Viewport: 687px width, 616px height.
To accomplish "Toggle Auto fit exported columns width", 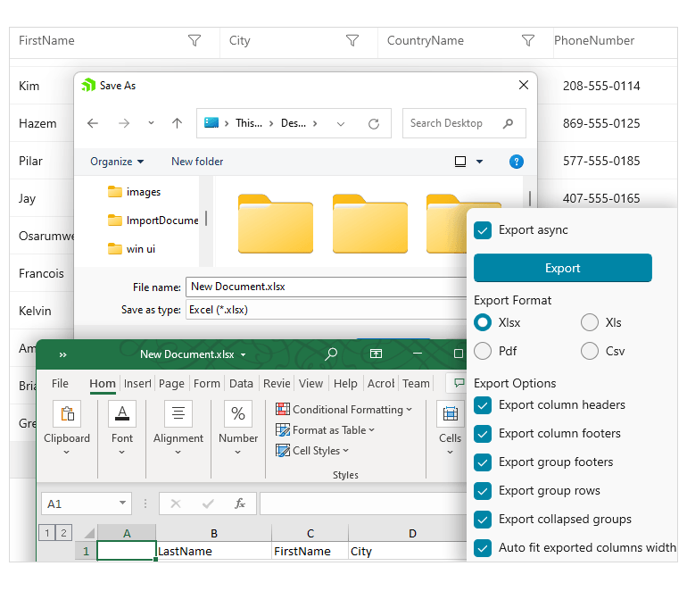I will coord(483,548).
